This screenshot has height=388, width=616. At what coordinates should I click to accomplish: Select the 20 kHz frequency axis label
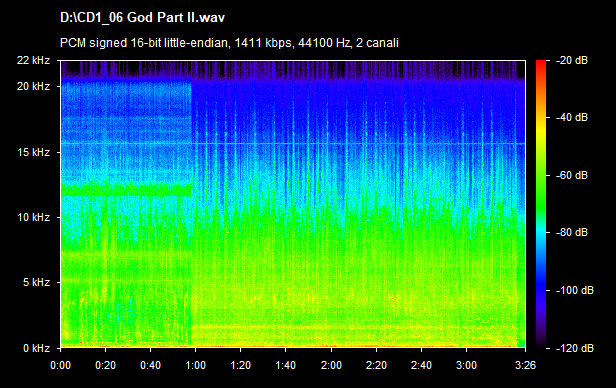coord(33,86)
